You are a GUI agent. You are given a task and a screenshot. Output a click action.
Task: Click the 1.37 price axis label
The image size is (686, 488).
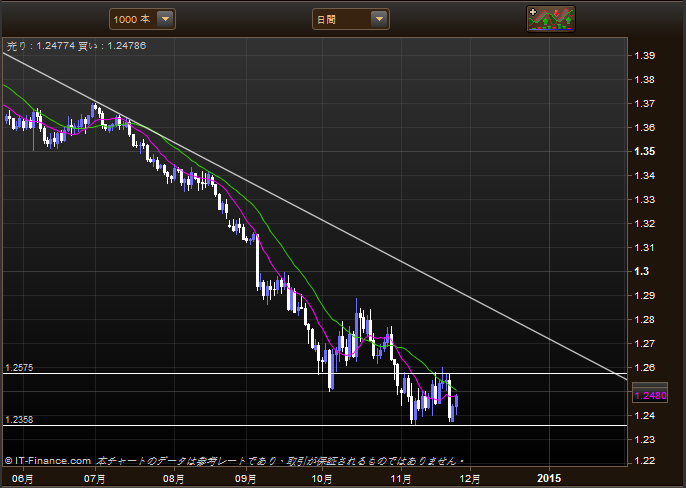pyautogui.click(x=644, y=104)
